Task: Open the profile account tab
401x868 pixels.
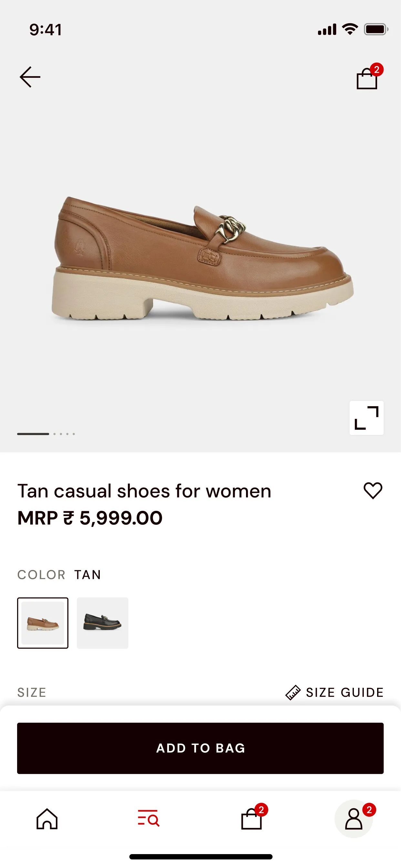Action: pyautogui.click(x=354, y=819)
